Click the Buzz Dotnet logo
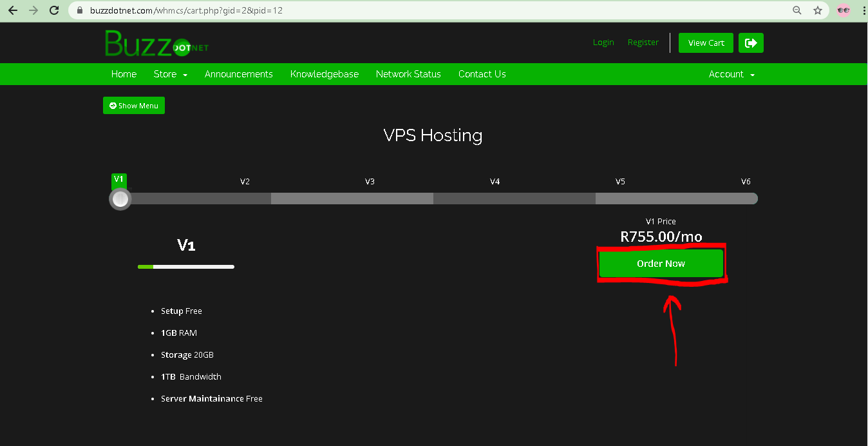This screenshot has width=868, height=446. click(x=156, y=43)
